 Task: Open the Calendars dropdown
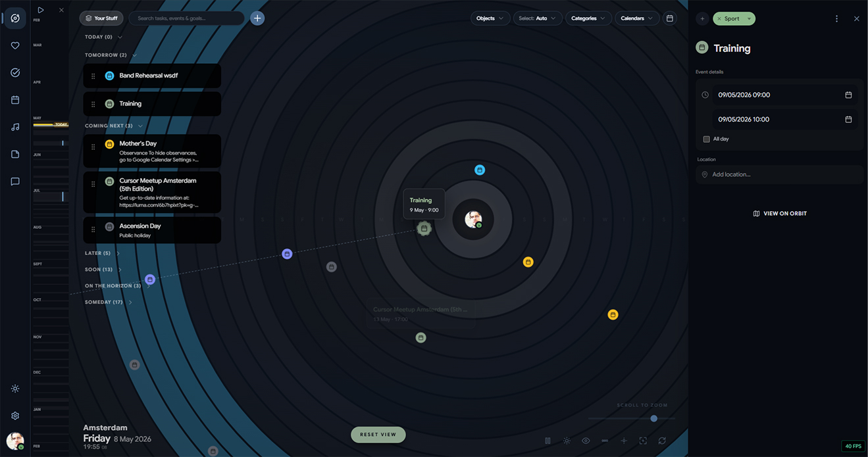point(637,18)
